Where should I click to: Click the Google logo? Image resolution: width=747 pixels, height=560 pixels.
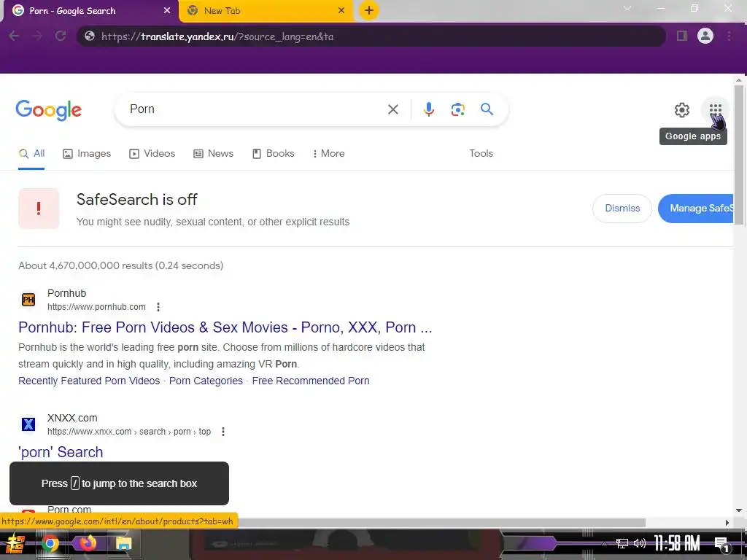(x=49, y=110)
